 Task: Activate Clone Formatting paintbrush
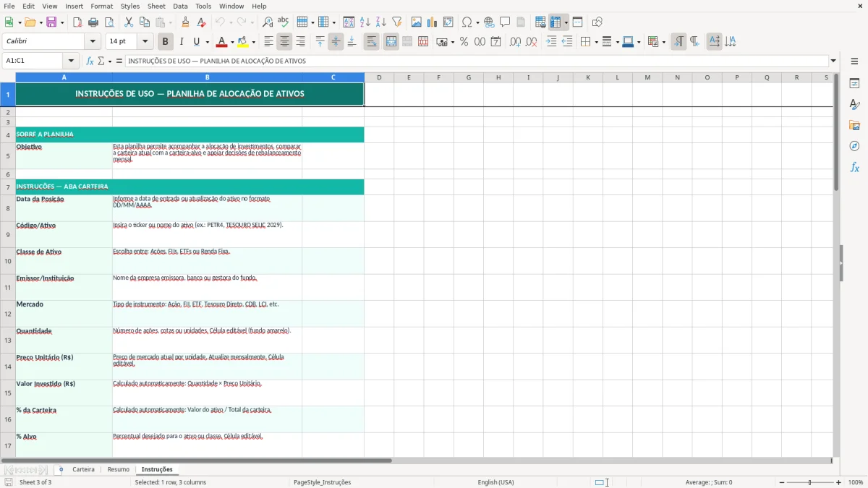[186, 22]
